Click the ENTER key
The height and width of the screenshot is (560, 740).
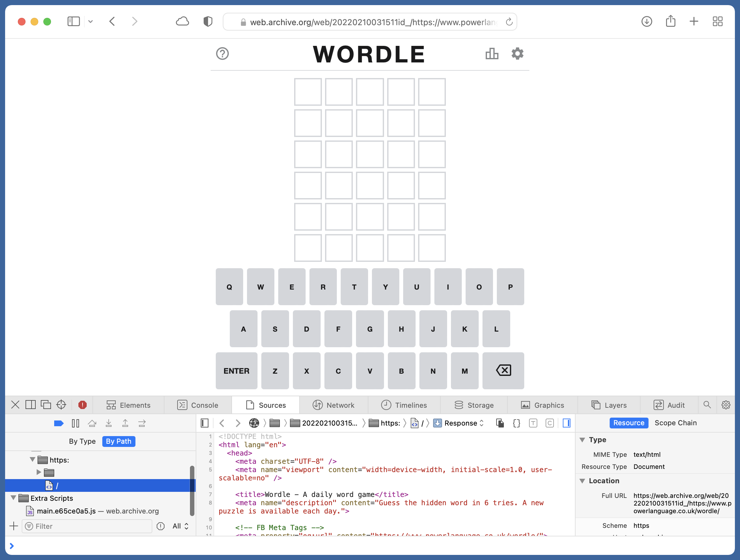(x=236, y=370)
